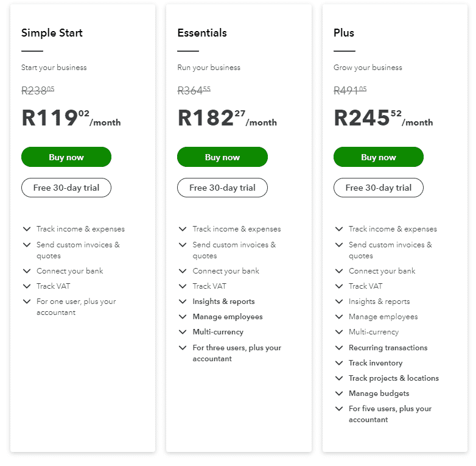Screen dimensions: 476x466
Task: Expand Connect your bank chevron in Simple Start
Action: pyautogui.click(x=27, y=271)
